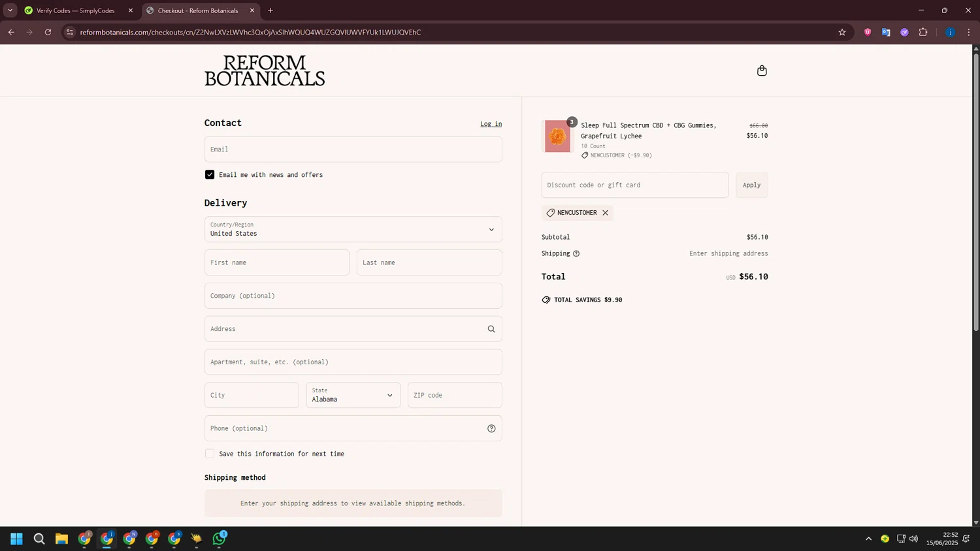Go back with browser back arrow

coord(11,32)
